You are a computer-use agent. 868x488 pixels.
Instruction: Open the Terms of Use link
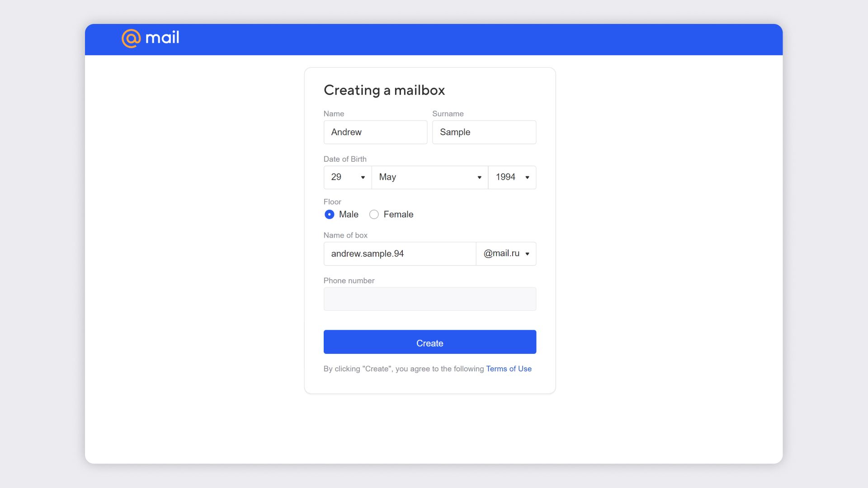[509, 369]
